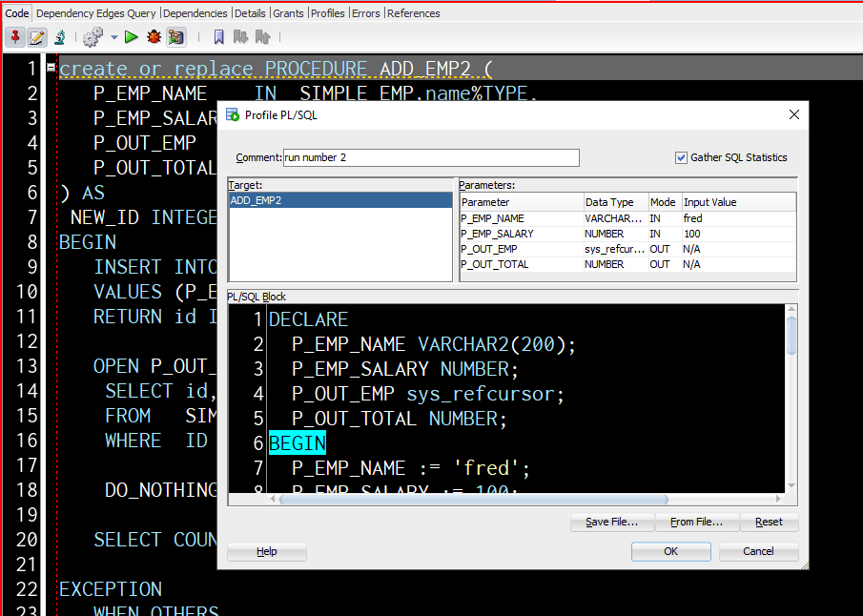Click the sys_refcur... data type cell
This screenshot has width=863, height=616.
click(x=615, y=250)
